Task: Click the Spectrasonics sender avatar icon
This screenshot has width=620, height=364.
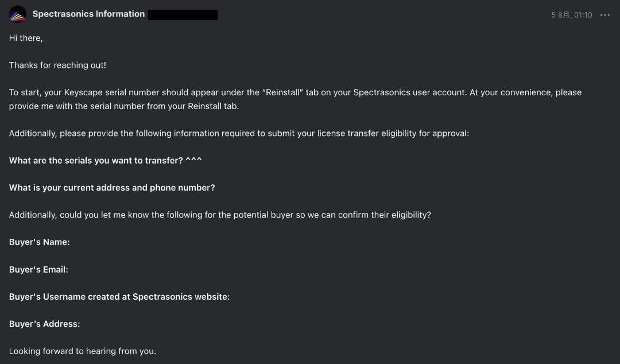Action: pos(18,14)
